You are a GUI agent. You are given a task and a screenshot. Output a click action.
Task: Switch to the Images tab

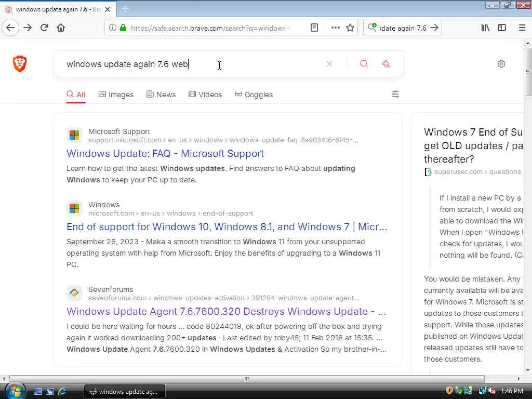coord(116,95)
